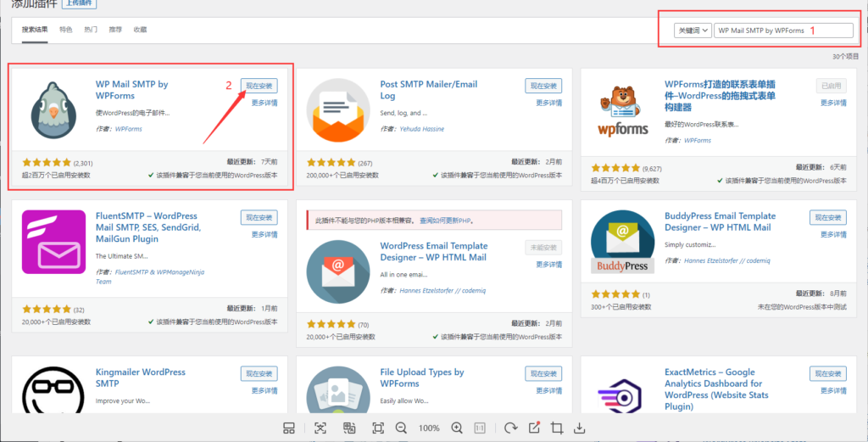Viewport: 868px width, 442px height.
Task: Click the 未能安装 button on Email Template Designer
Action: [543, 247]
